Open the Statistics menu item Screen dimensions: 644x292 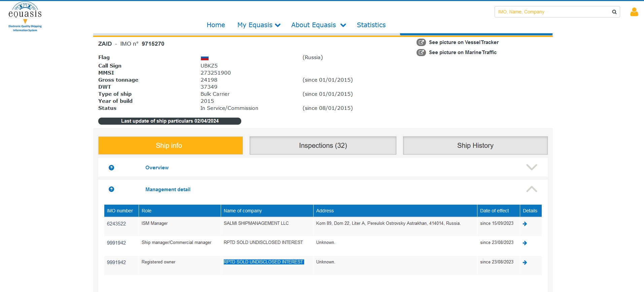pyautogui.click(x=371, y=25)
